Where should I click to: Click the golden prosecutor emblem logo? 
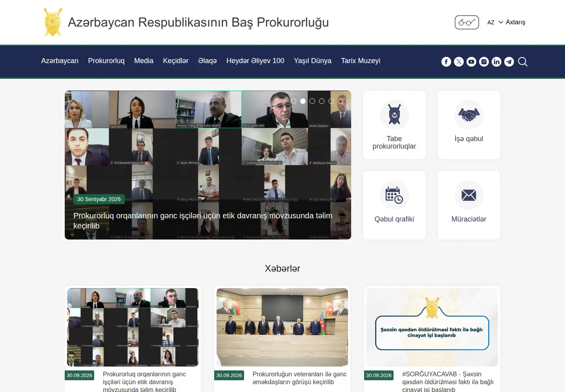tap(53, 22)
